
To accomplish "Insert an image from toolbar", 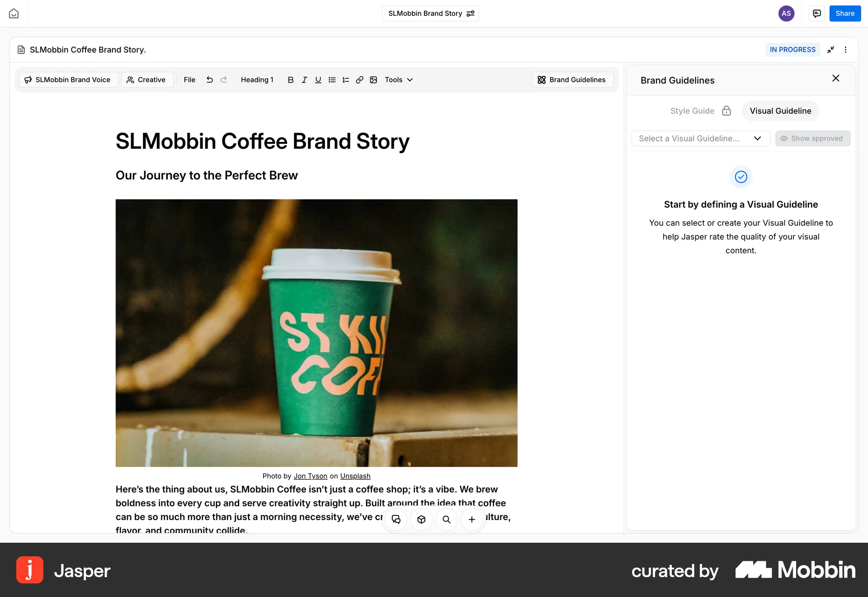I will pos(373,80).
